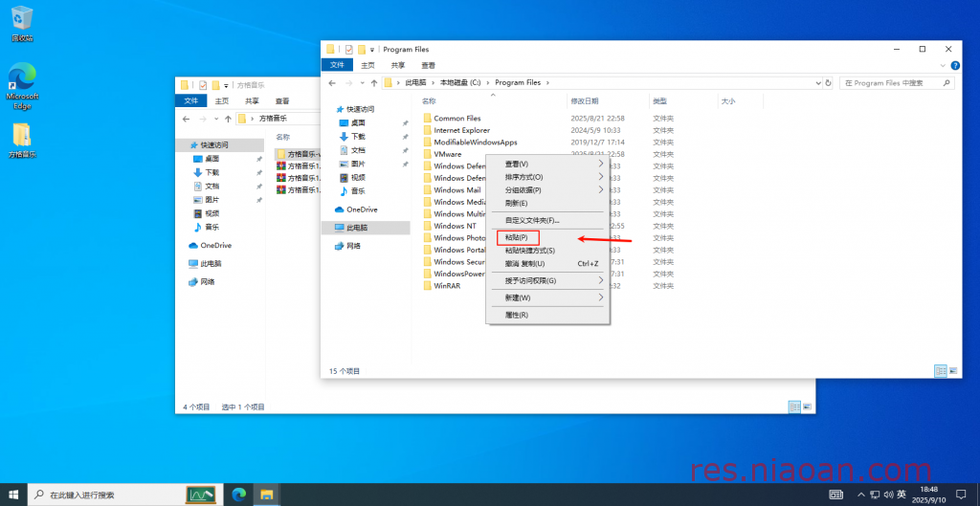Choose 粘贴快捷方式(S) from context menu
This screenshot has height=506, width=980.
tap(547, 251)
